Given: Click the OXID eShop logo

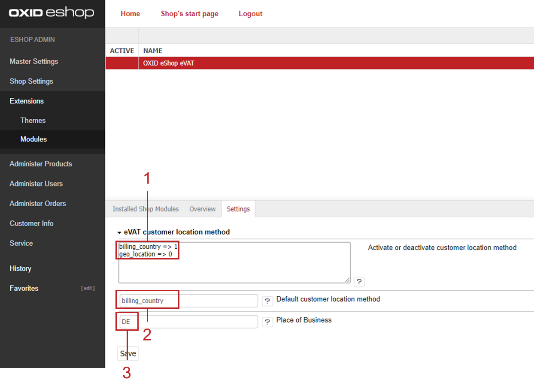Looking at the screenshot, I should tap(51, 13).
